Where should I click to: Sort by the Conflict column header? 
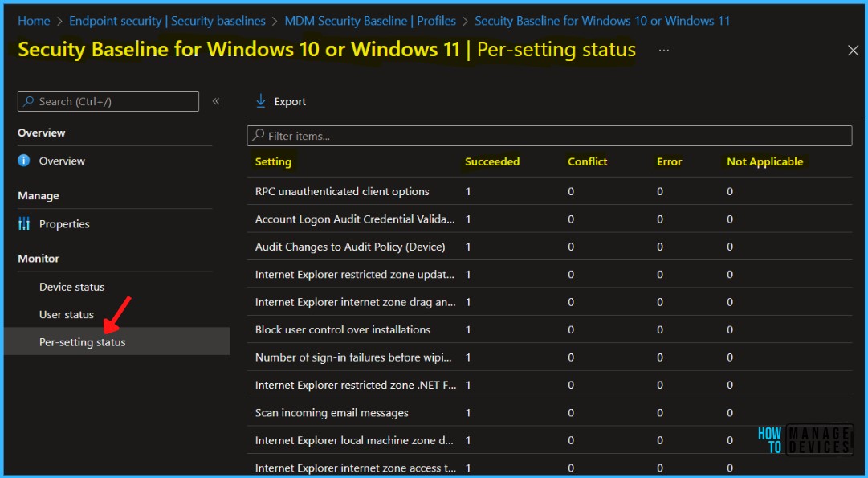tap(587, 161)
